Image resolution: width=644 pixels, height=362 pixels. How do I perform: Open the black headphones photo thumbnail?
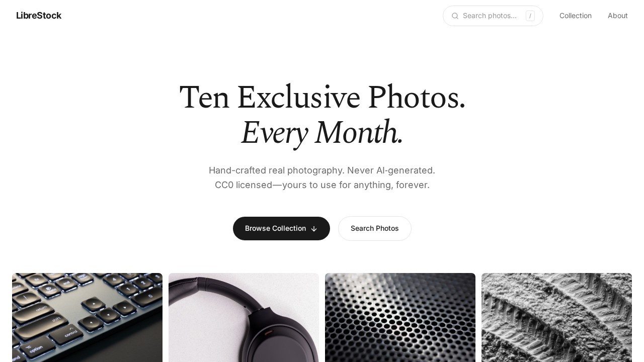244,317
